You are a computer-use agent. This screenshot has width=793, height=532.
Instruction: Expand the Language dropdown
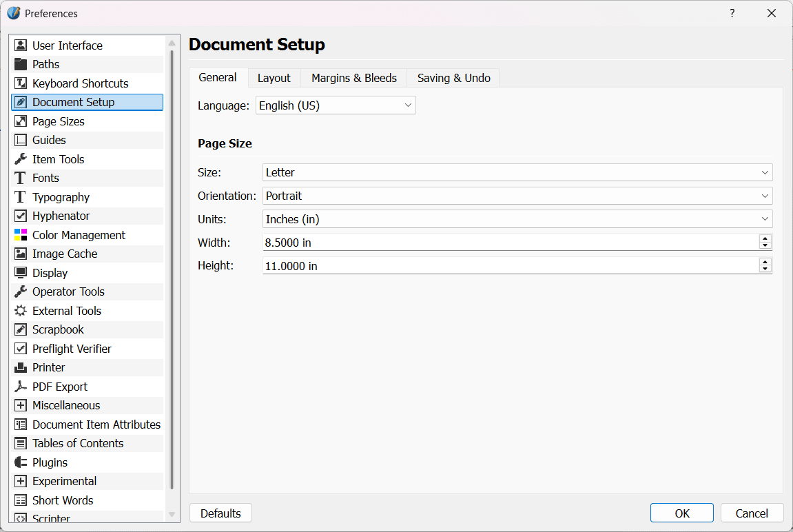(x=336, y=105)
